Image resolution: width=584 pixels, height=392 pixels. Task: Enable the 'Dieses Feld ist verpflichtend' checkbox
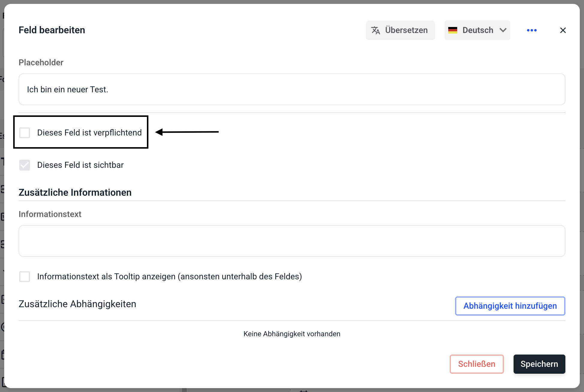point(25,132)
